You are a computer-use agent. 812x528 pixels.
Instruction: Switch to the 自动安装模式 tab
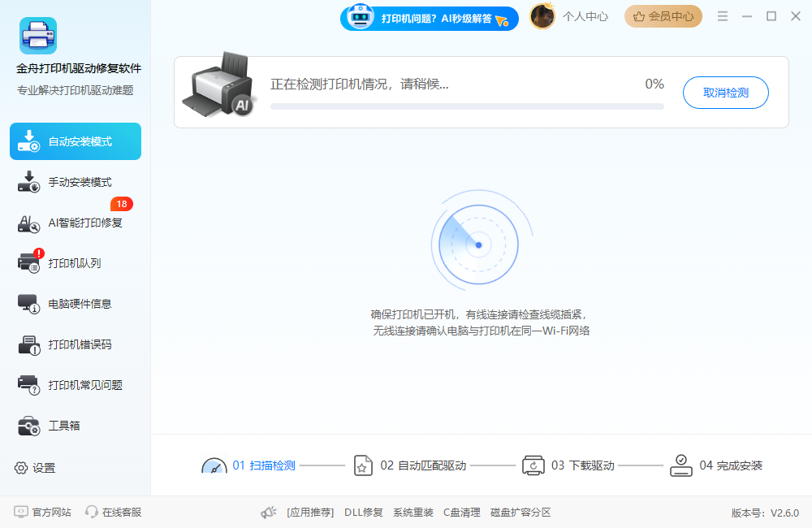click(x=75, y=141)
